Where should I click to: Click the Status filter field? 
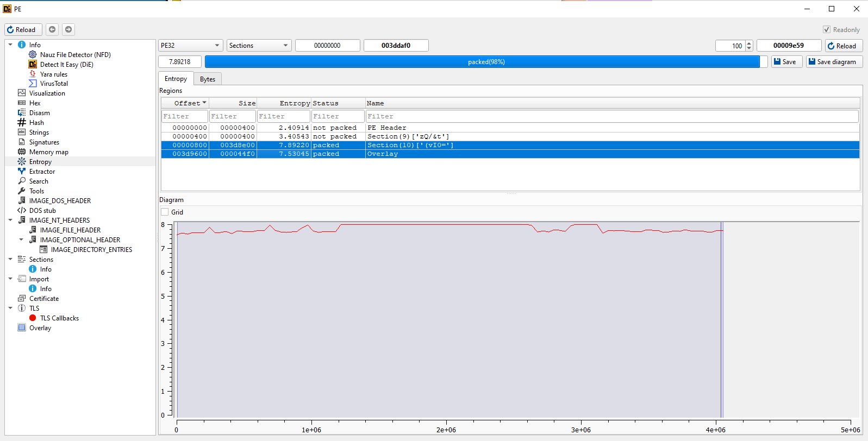point(338,116)
